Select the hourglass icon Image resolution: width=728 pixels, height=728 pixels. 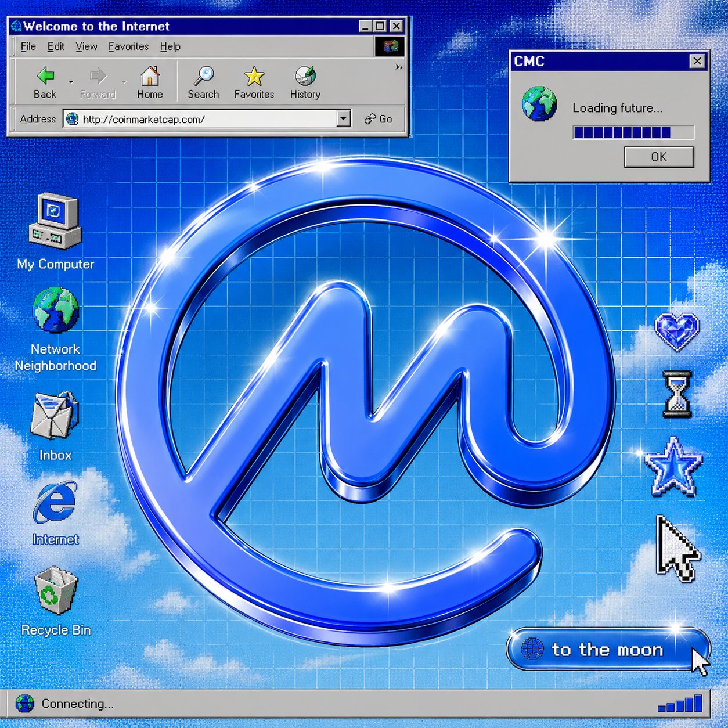[x=677, y=394]
